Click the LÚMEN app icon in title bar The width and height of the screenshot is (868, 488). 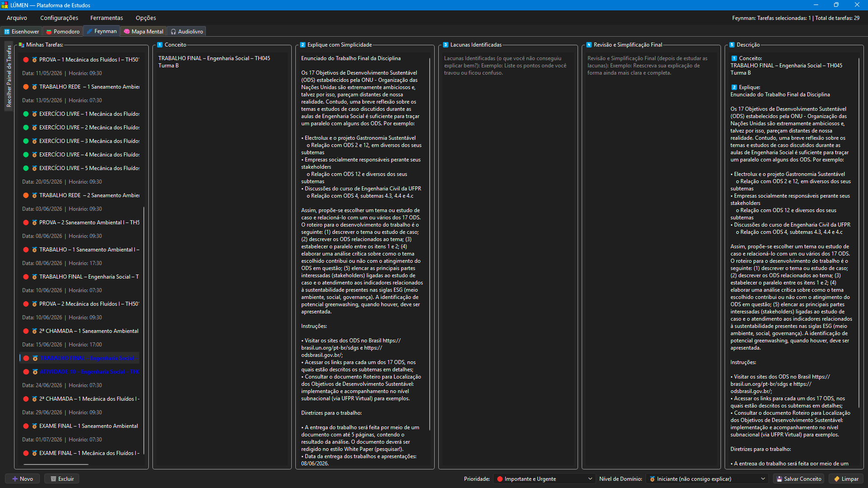(5, 5)
